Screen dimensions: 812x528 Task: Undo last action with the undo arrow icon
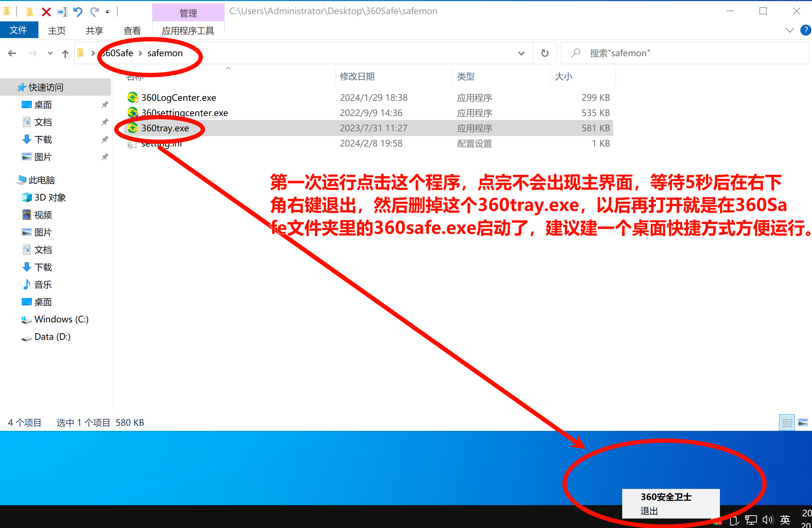78,11
